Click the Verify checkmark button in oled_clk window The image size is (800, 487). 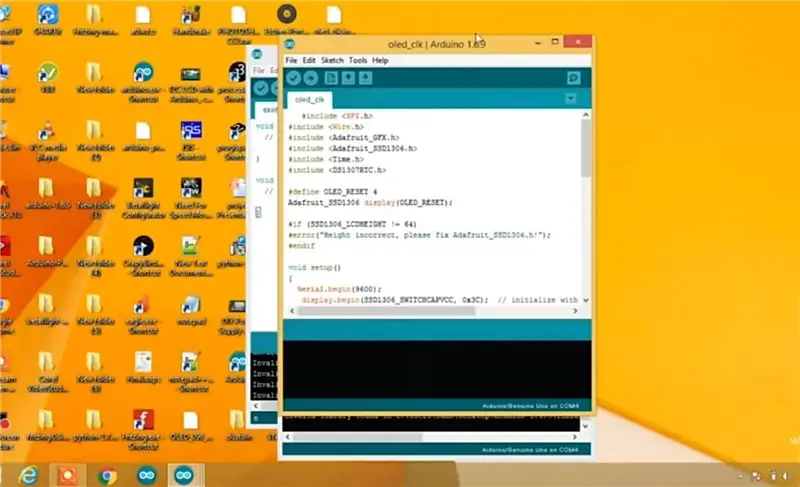pos(293,78)
